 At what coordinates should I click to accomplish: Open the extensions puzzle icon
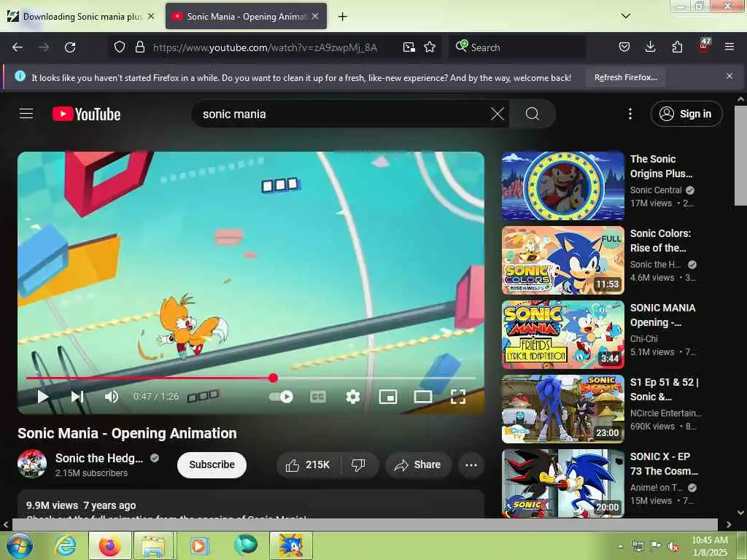point(676,47)
